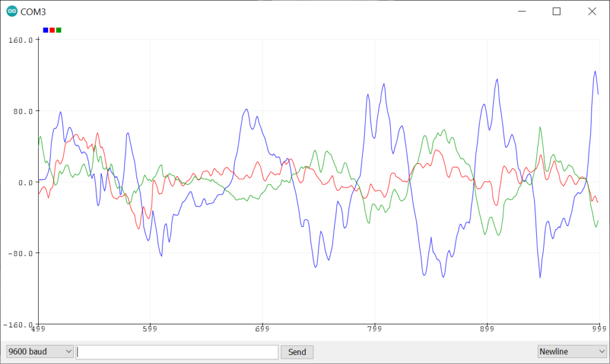Open the Newline line-ending dropdown
Screen dimensions: 610x364
point(572,351)
